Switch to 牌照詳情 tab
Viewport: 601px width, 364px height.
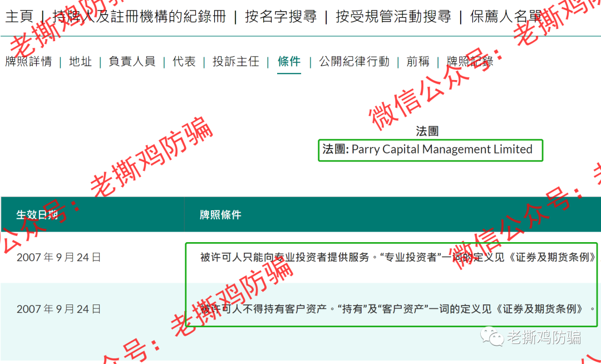coord(29,62)
